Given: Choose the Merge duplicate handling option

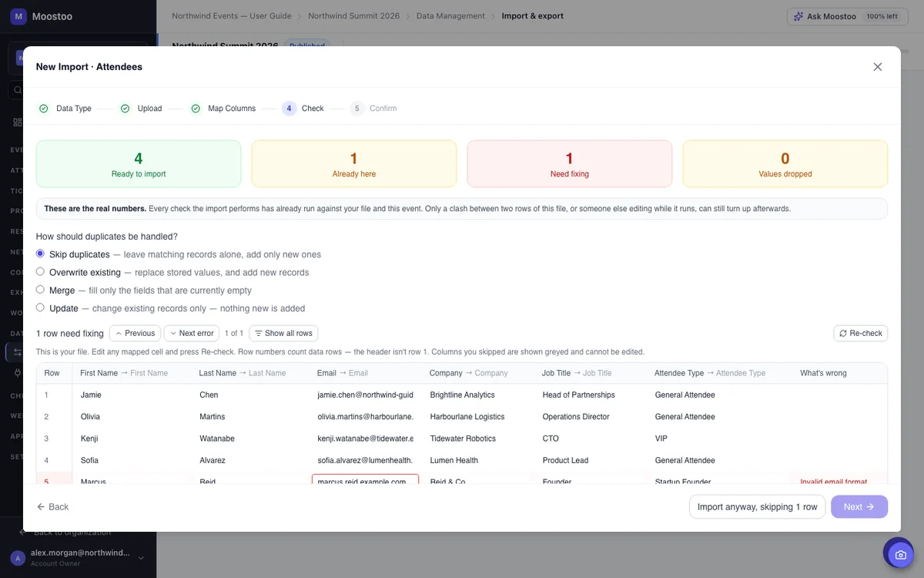Looking at the screenshot, I should [x=40, y=290].
